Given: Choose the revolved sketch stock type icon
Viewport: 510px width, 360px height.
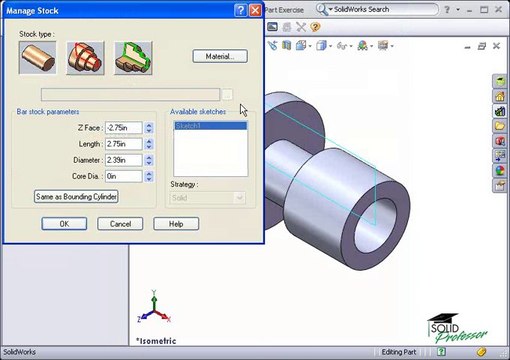Looking at the screenshot, I should (85, 58).
